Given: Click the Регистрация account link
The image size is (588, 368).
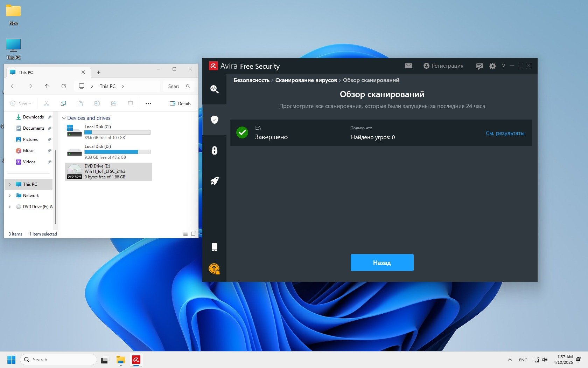Looking at the screenshot, I should point(443,66).
